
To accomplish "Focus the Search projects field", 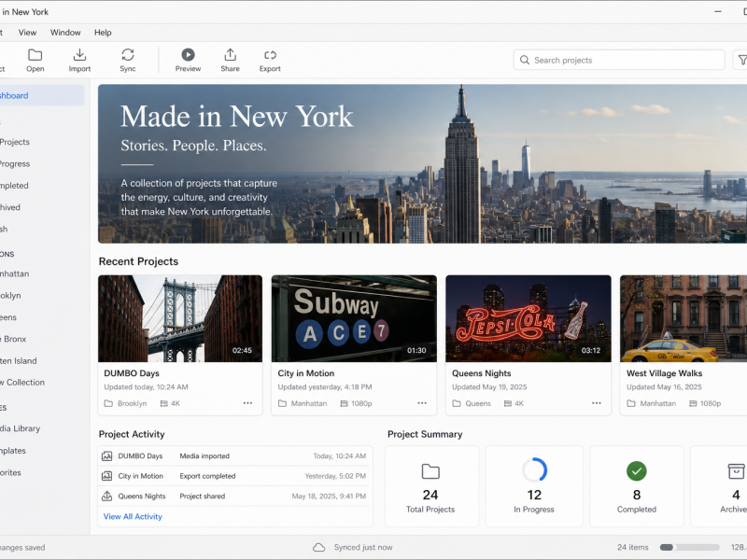I will click(x=619, y=60).
